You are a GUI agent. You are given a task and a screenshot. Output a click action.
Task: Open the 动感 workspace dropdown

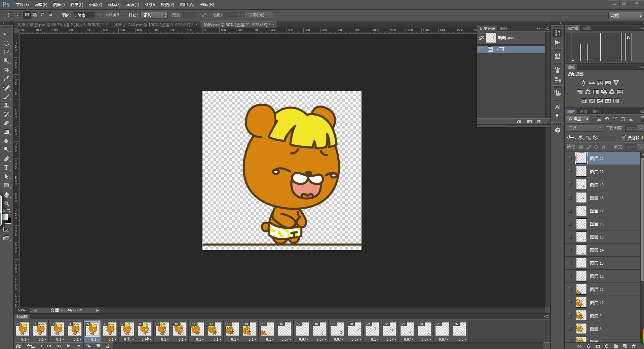click(x=626, y=15)
